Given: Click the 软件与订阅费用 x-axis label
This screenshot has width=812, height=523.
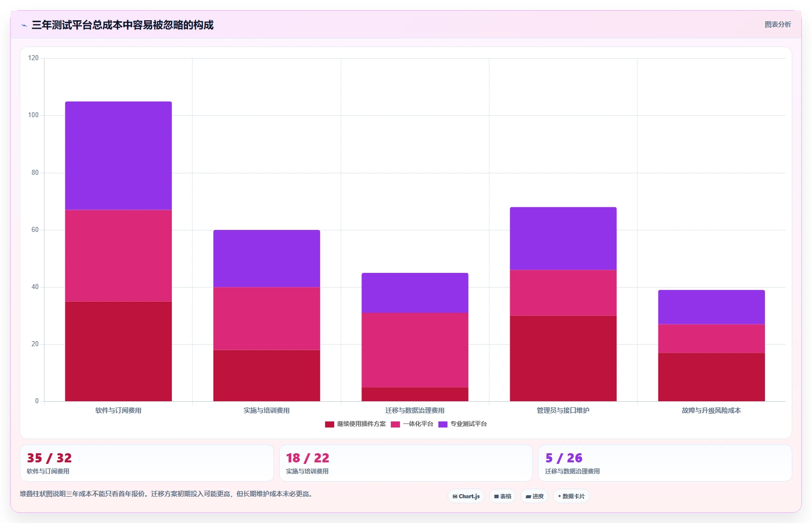Looking at the screenshot, I should coord(118,411).
